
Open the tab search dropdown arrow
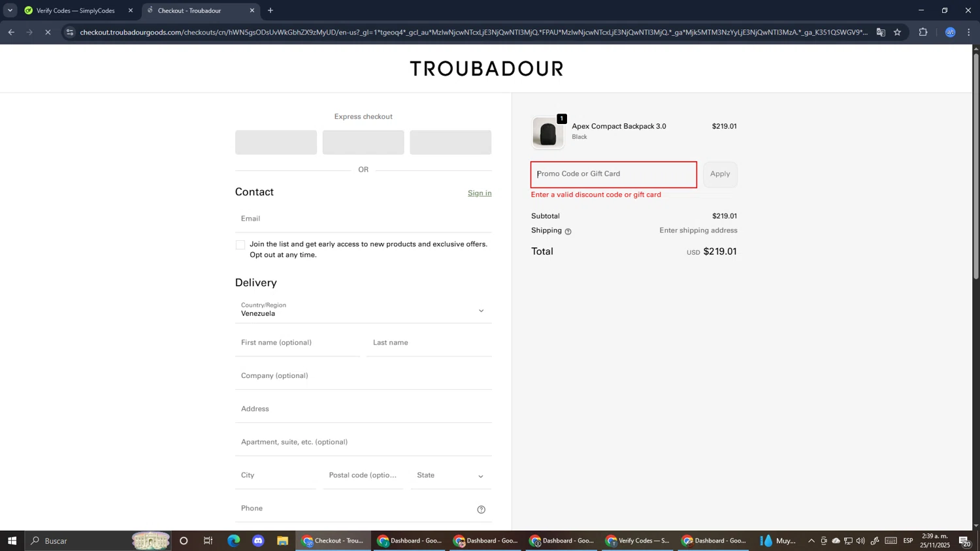10,10
